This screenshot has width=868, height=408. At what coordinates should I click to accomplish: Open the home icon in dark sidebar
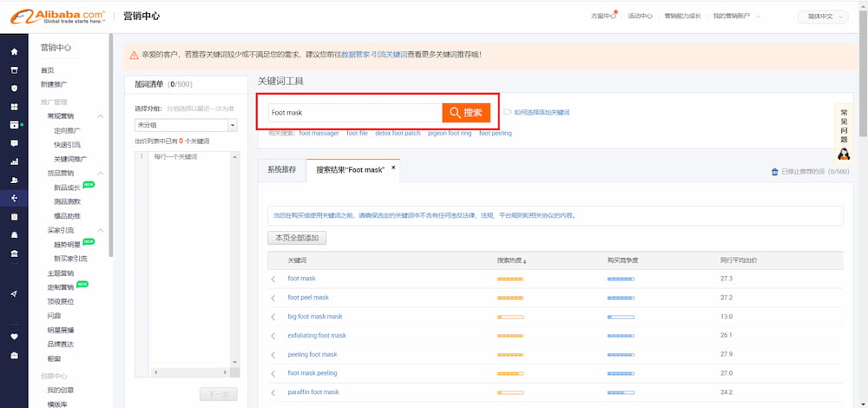tap(15, 51)
